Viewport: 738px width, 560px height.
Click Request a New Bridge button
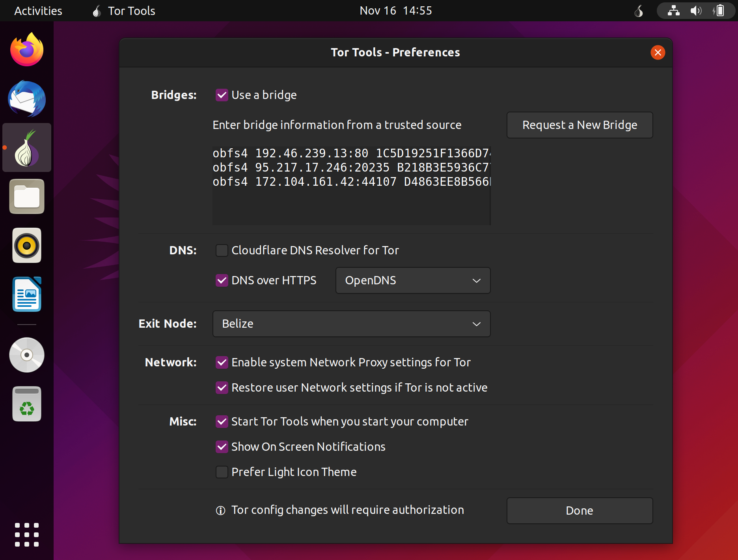pos(580,125)
